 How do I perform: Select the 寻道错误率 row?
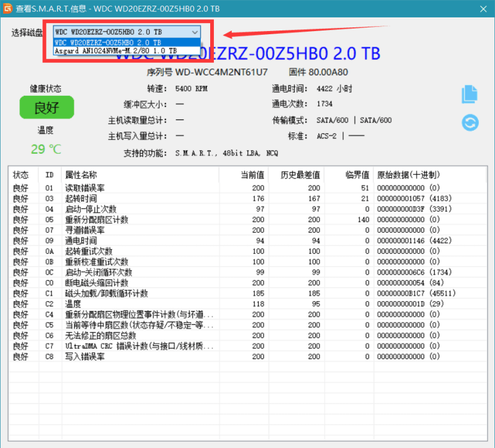tap(247, 230)
